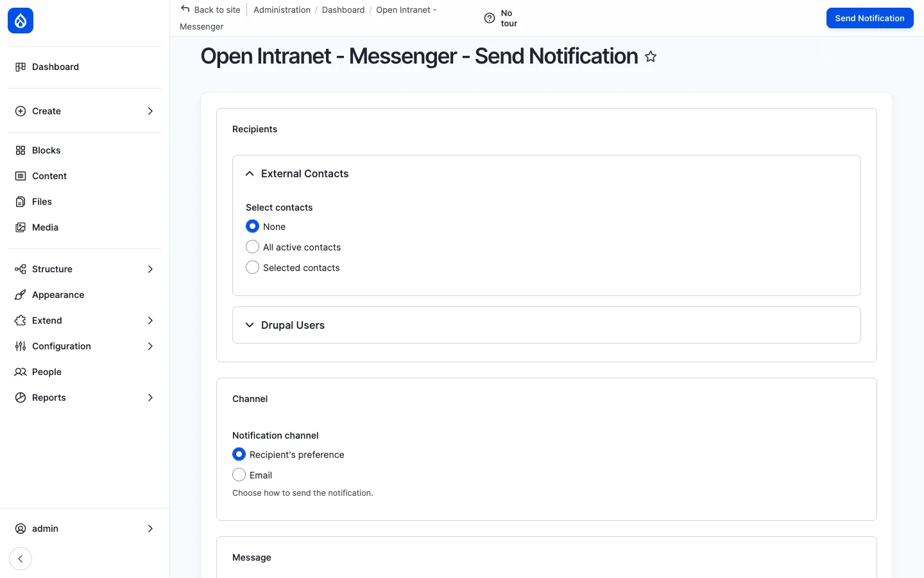Click the No tour label

(509, 18)
